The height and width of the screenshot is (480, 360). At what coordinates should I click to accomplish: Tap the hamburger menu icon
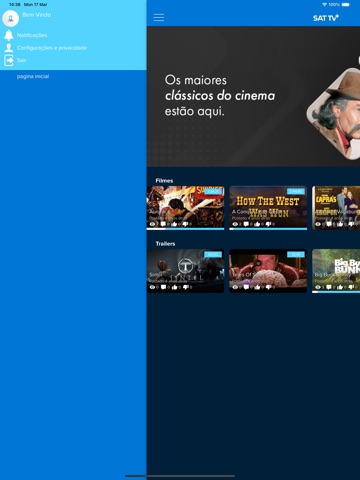click(x=159, y=18)
